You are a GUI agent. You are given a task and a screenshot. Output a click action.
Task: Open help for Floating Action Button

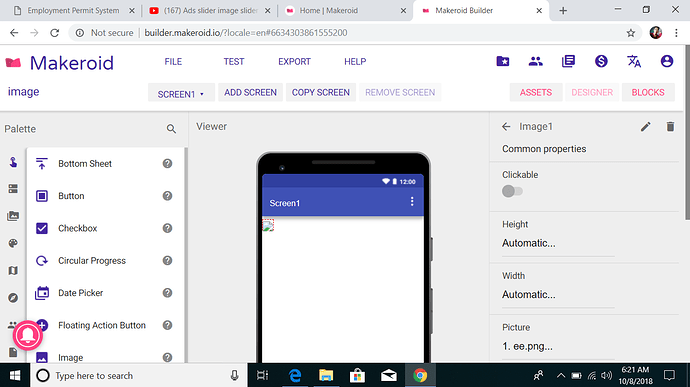[167, 325]
